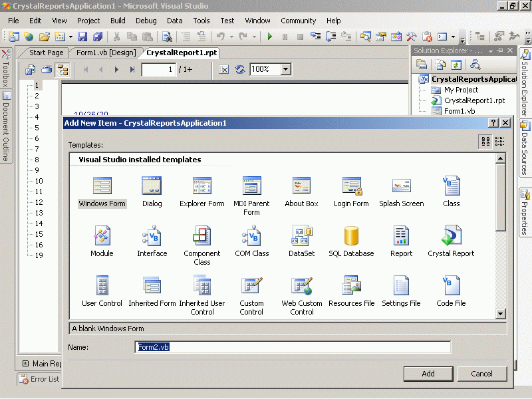Click the Cancel button in dialog
This screenshot has width=532, height=399.
(x=481, y=374)
